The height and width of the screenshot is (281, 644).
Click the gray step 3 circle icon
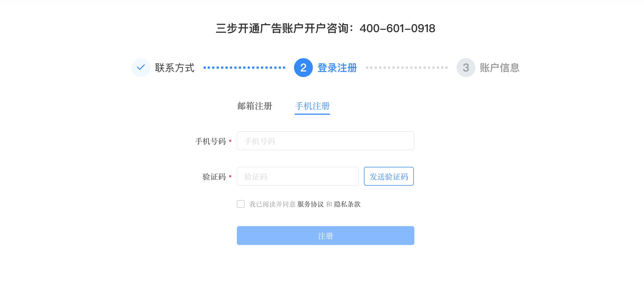[x=465, y=67]
